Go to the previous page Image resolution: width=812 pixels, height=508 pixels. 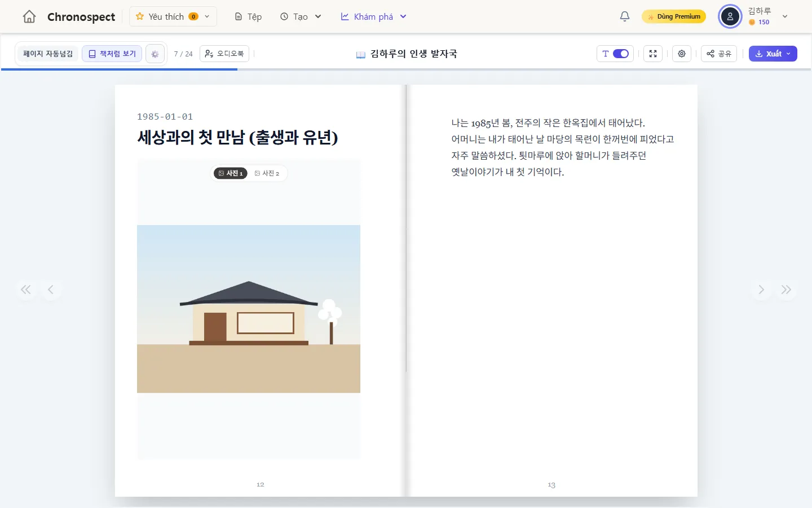pyautogui.click(x=51, y=290)
